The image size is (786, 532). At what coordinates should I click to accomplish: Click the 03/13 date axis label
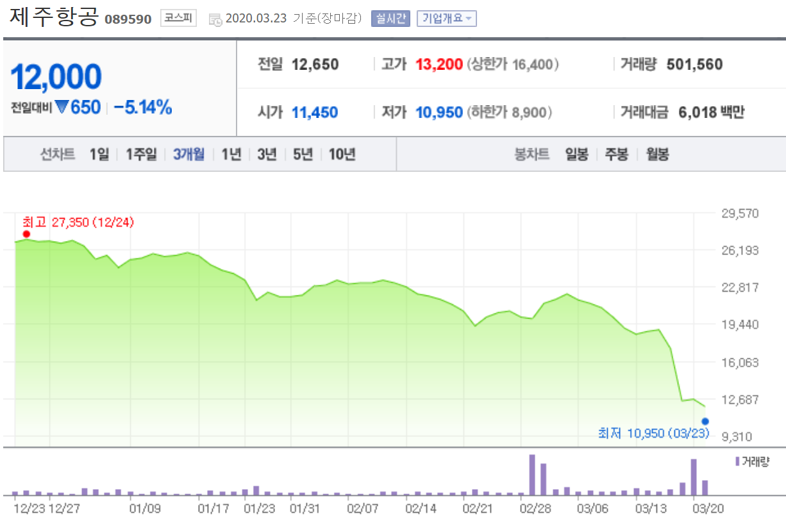(650, 508)
